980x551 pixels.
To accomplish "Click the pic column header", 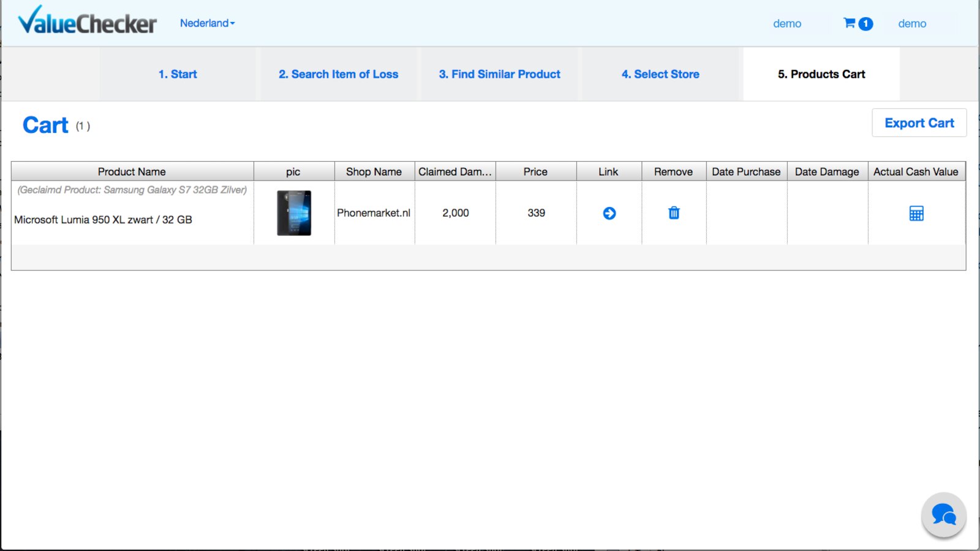I will coord(294,171).
